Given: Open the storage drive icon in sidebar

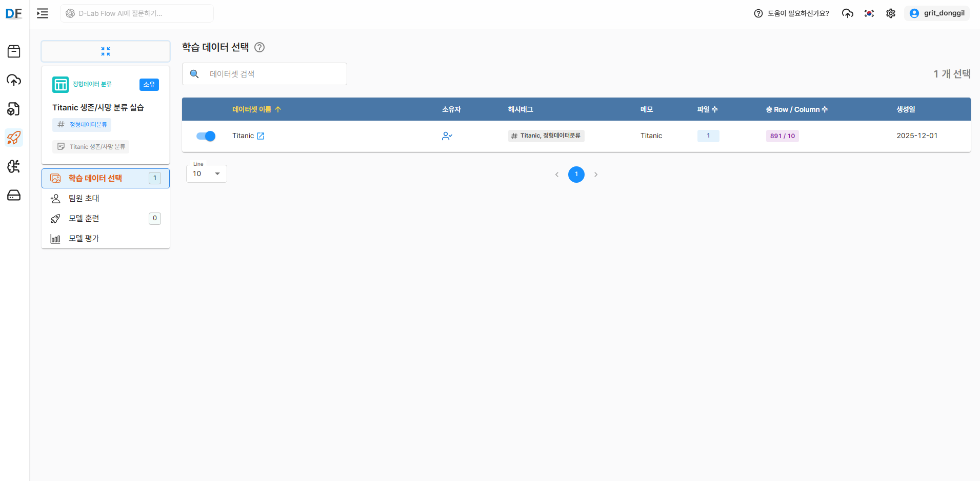Looking at the screenshot, I should [14, 195].
